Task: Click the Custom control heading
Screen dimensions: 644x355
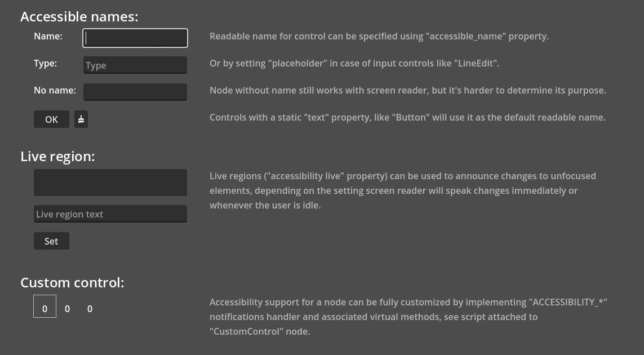Action: (x=72, y=282)
